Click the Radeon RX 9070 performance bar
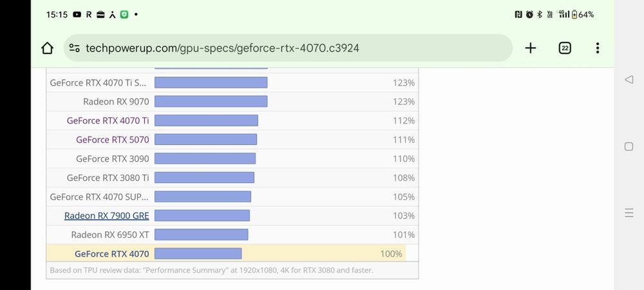644x290 pixels. tap(211, 102)
